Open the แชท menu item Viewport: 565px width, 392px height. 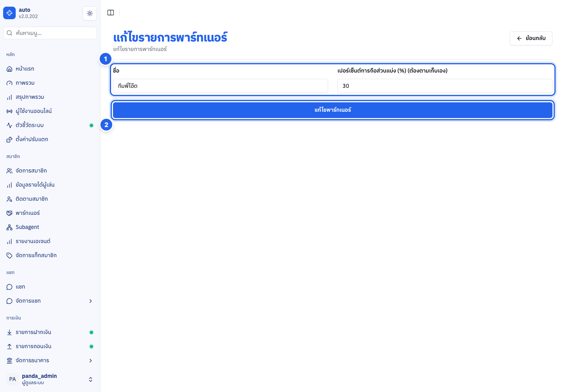point(50,287)
